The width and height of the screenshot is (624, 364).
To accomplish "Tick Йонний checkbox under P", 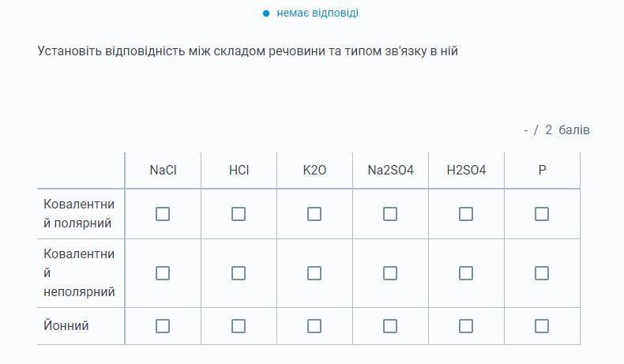I will click(x=542, y=326).
